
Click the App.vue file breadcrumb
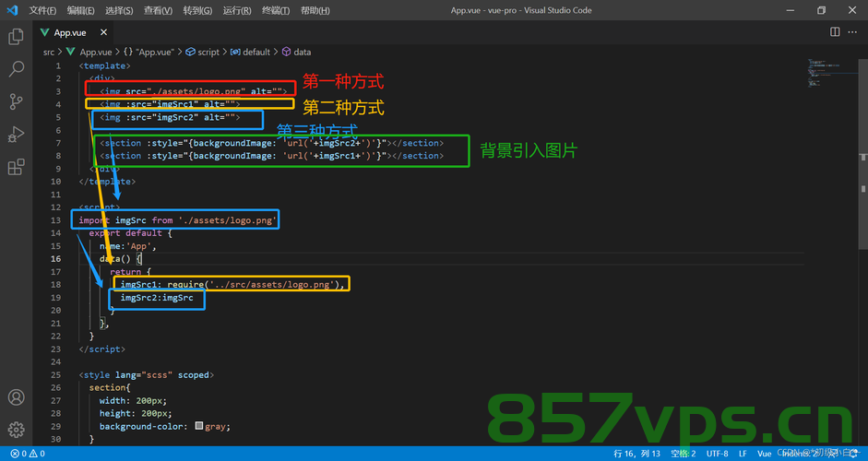pyautogui.click(x=89, y=52)
